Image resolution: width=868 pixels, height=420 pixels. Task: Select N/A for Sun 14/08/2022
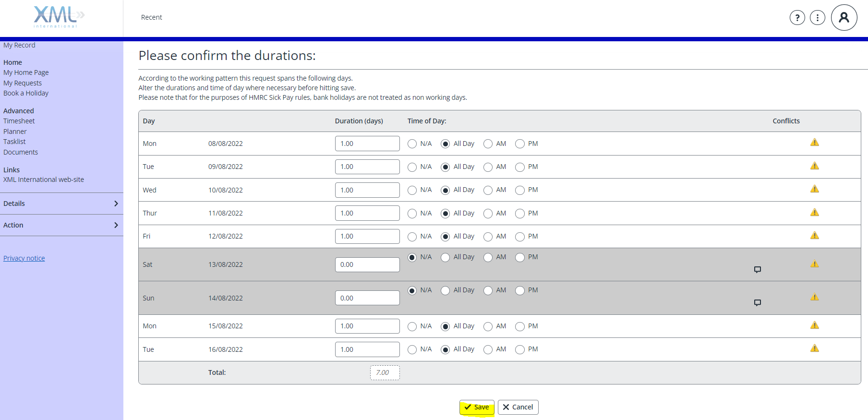(412, 291)
